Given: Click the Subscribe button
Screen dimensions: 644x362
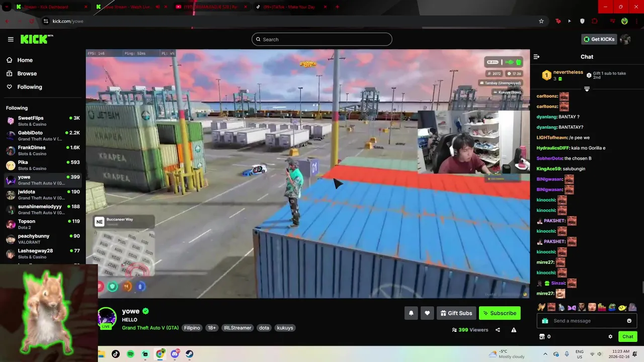Looking at the screenshot, I should 500,313.
